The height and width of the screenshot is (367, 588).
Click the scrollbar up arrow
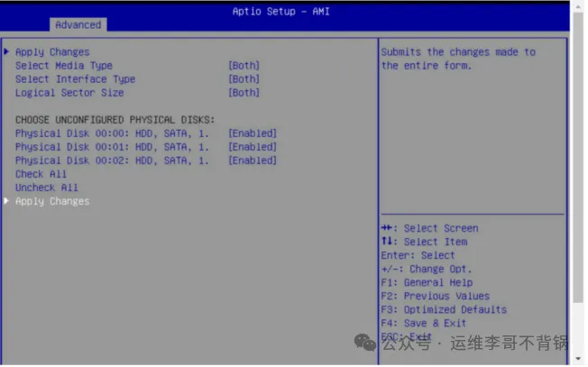click(578, 6)
